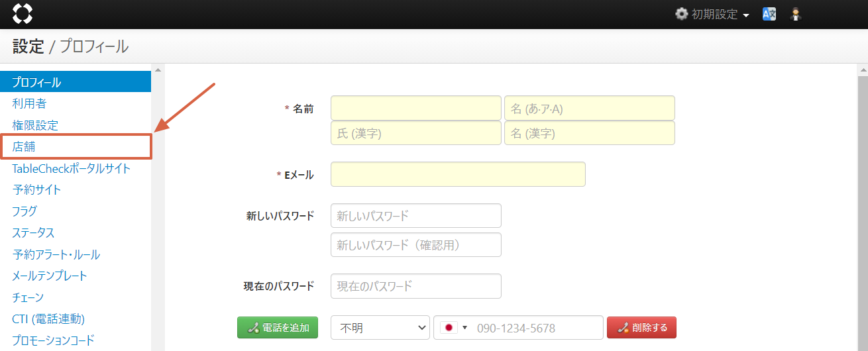
Task: Open メールテンプレート settings
Action: point(50,276)
